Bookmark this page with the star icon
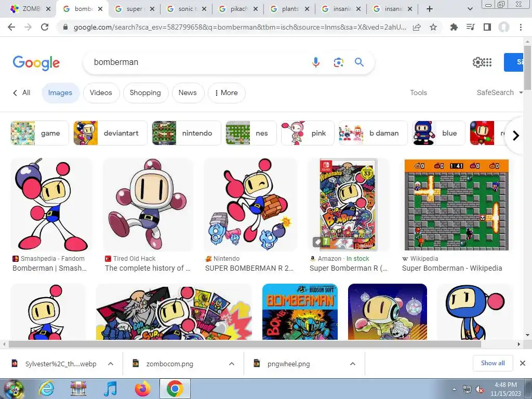The image size is (532, 399). [433, 27]
